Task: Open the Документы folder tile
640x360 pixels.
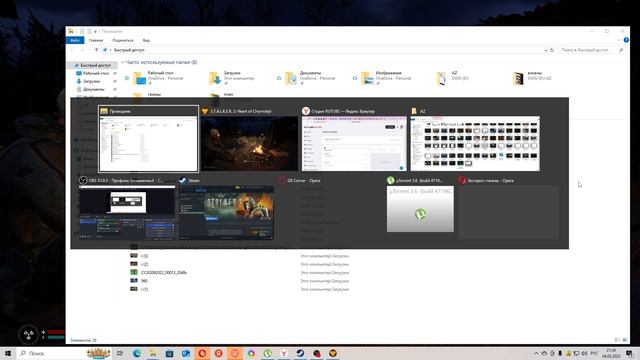Action: click(310, 78)
